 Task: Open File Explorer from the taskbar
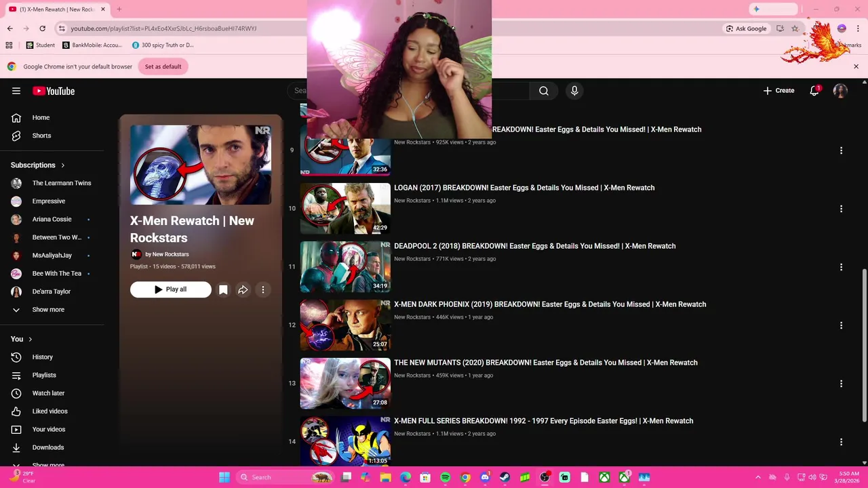(x=385, y=477)
